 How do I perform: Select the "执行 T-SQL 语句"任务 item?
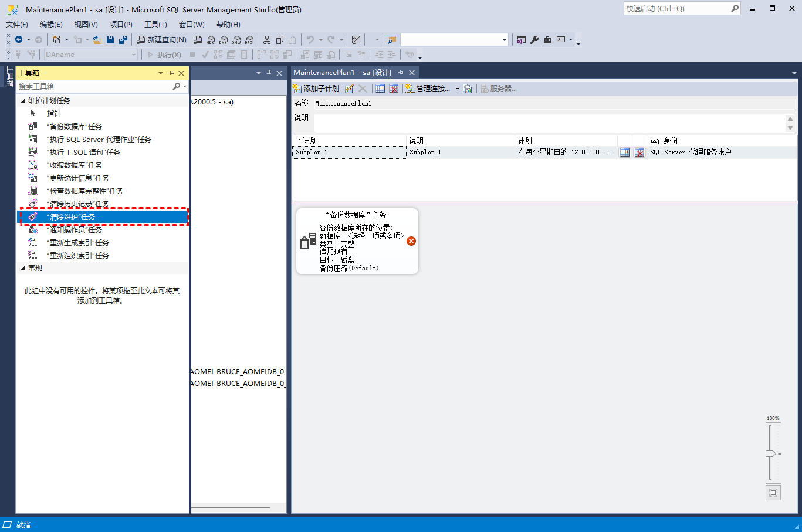(x=103, y=153)
